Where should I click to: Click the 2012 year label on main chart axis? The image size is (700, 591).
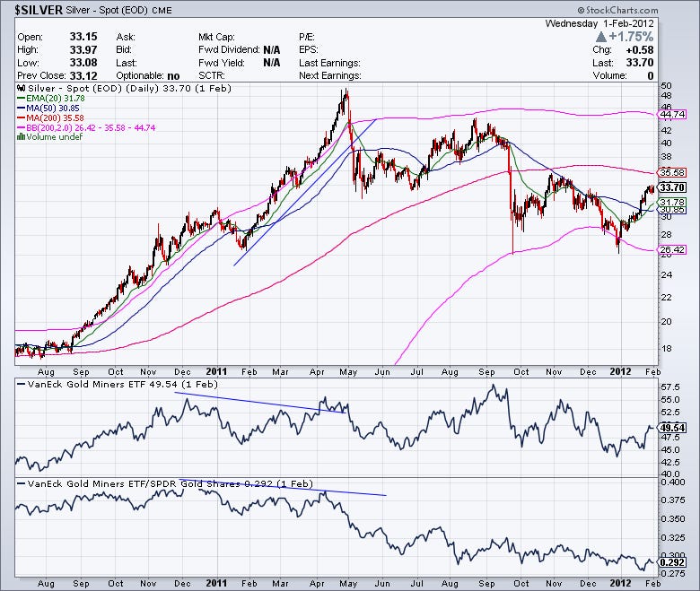click(620, 371)
